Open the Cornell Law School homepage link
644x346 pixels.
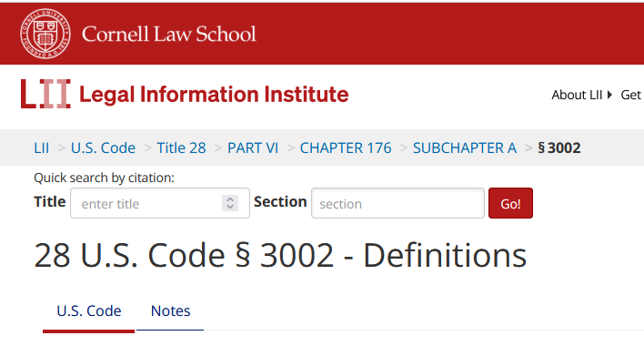click(169, 34)
